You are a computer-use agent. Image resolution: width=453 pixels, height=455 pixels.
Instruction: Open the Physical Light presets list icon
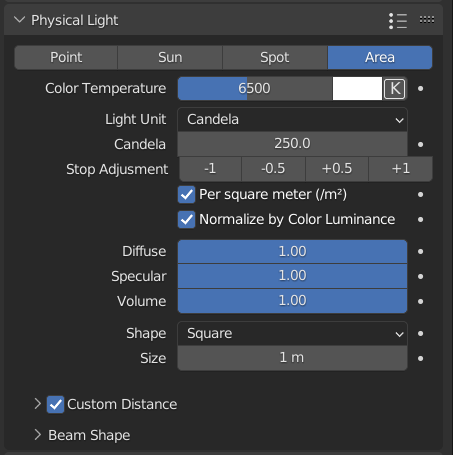(x=398, y=21)
